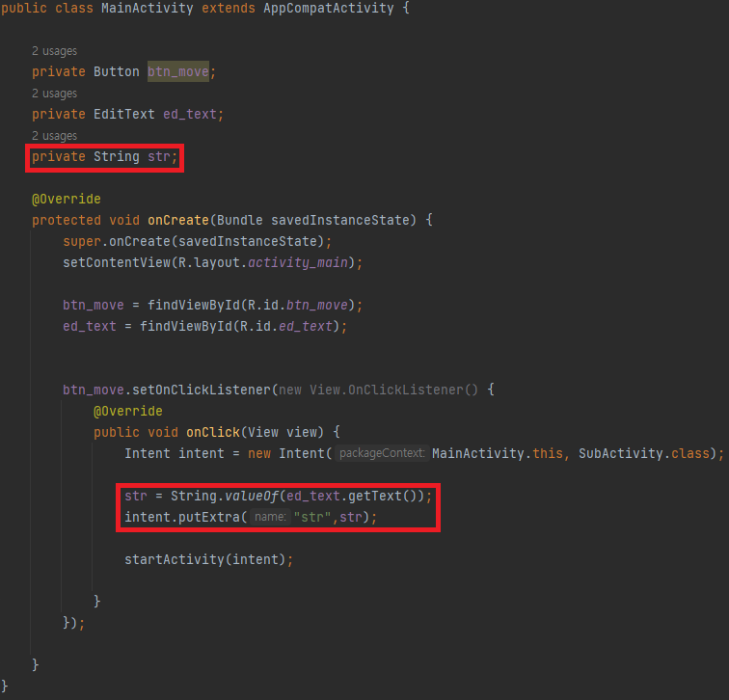Image resolution: width=729 pixels, height=700 pixels.
Task: Click italic ed_text in R.id.ed_text
Action: pyautogui.click(x=306, y=326)
